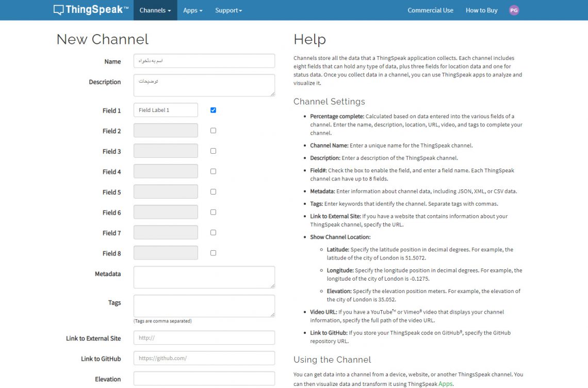Expand the Support dropdown
Screen dimensions: 588x388
228,10
